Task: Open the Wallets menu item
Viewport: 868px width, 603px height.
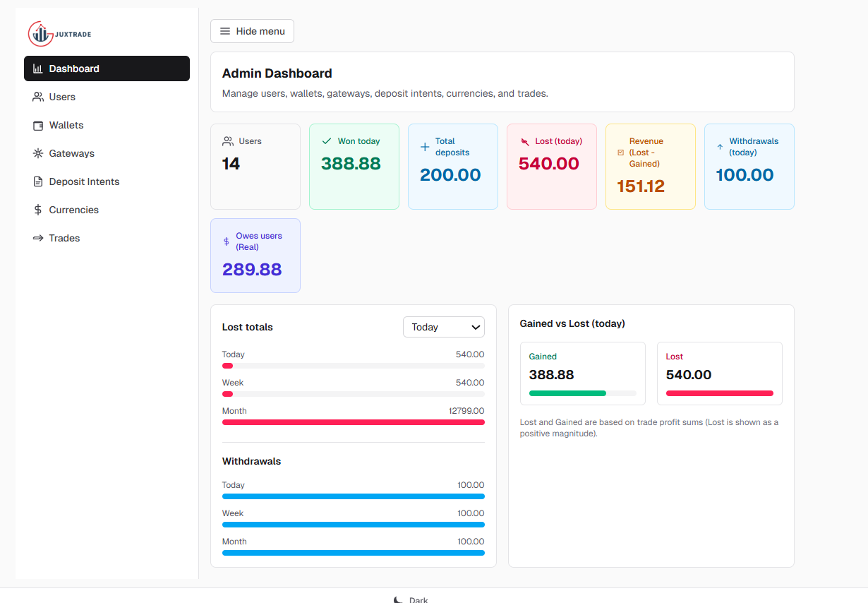Action: point(66,125)
